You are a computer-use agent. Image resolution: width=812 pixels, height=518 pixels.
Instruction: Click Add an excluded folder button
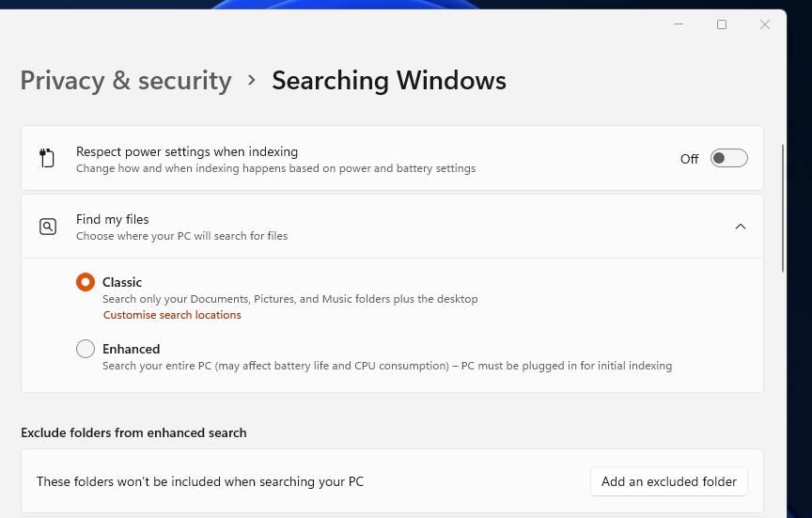point(668,481)
